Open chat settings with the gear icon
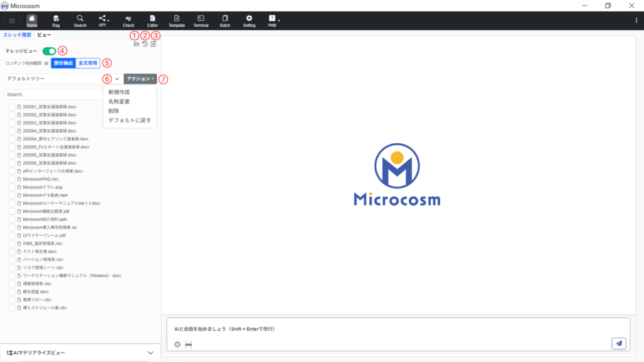Image resolution: width=644 pixels, height=362 pixels. click(177, 344)
